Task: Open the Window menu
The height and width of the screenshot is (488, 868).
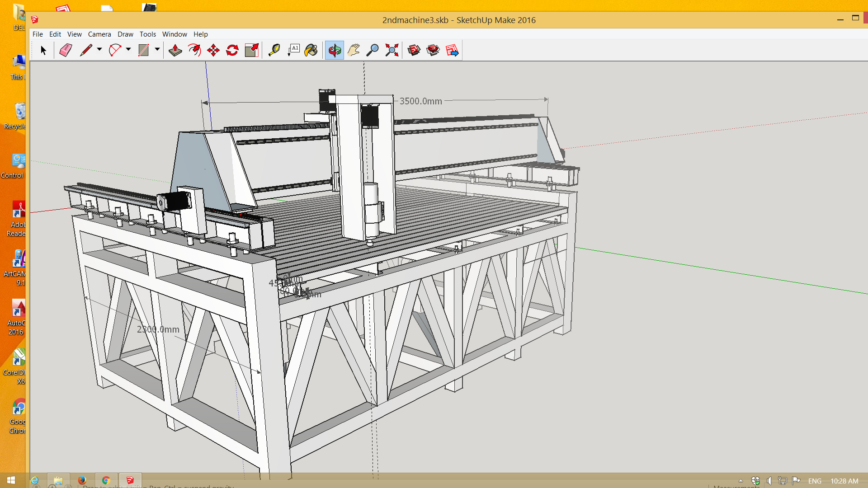Action: click(x=175, y=34)
